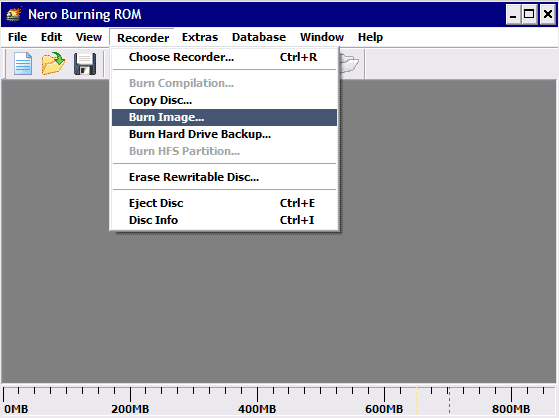The height and width of the screenshot is (418, 559).
Task: Click the partially hidden toolbar icon right of the menu
Action: pyautogui.click(x=350, y=64)
